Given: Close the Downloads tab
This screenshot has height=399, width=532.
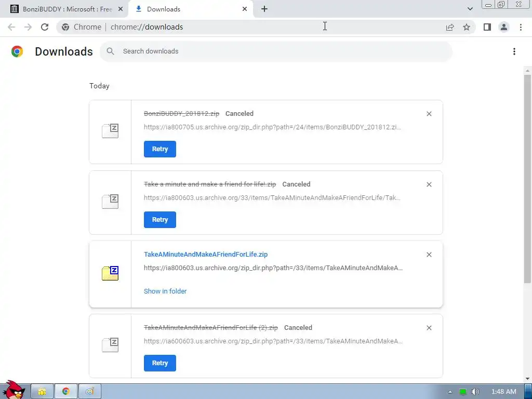Looking at the screenshot, I should coord(245,9).
